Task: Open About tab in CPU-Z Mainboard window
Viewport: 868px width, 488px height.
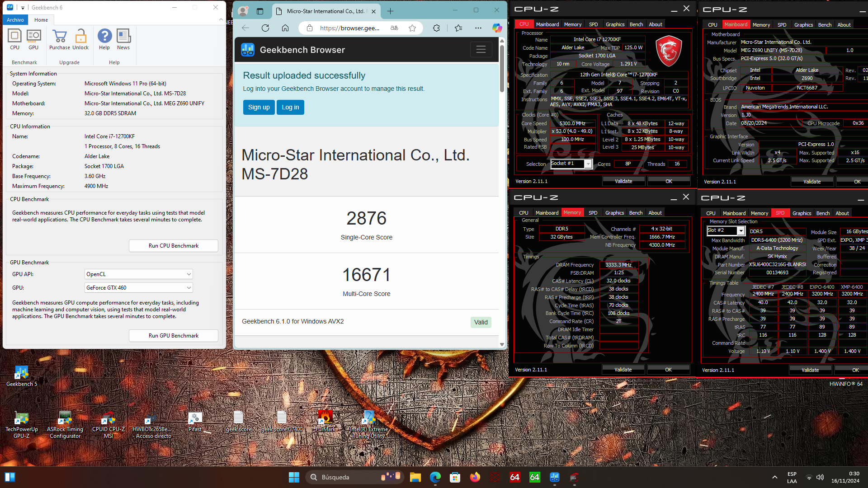Action: coord(844,25)
